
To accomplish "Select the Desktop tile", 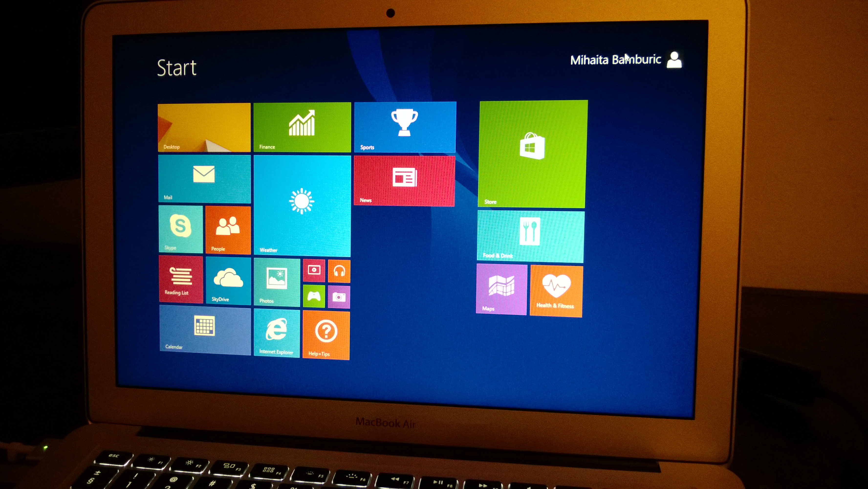I will click(203, 125).
